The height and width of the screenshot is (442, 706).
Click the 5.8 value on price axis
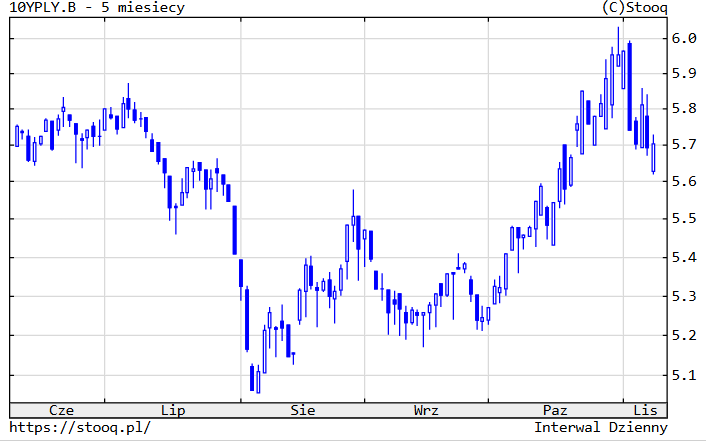pyautogui.click(x=684, y=109)
